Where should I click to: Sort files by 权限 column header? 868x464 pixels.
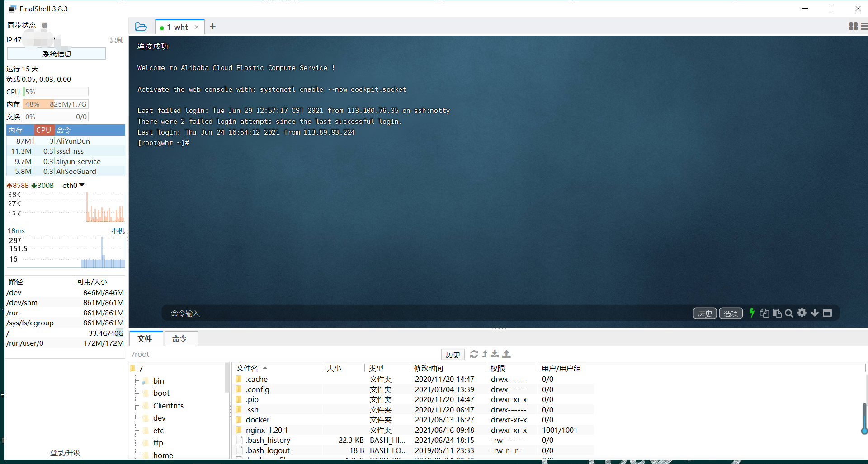click(512, 368)
